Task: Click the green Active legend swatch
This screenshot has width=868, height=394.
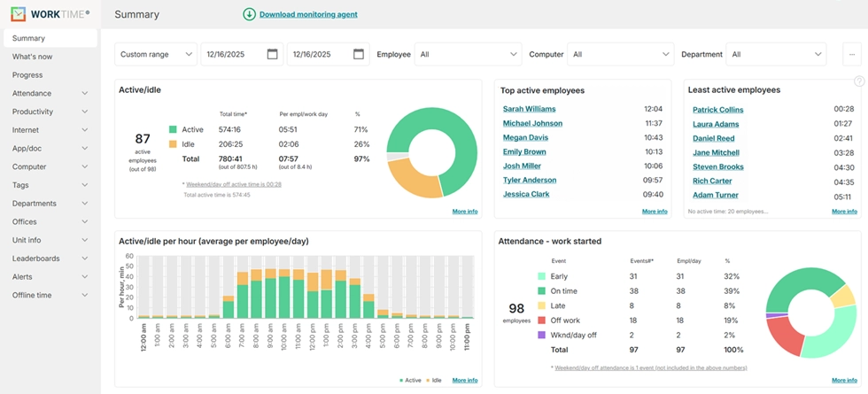Action: 174,129
